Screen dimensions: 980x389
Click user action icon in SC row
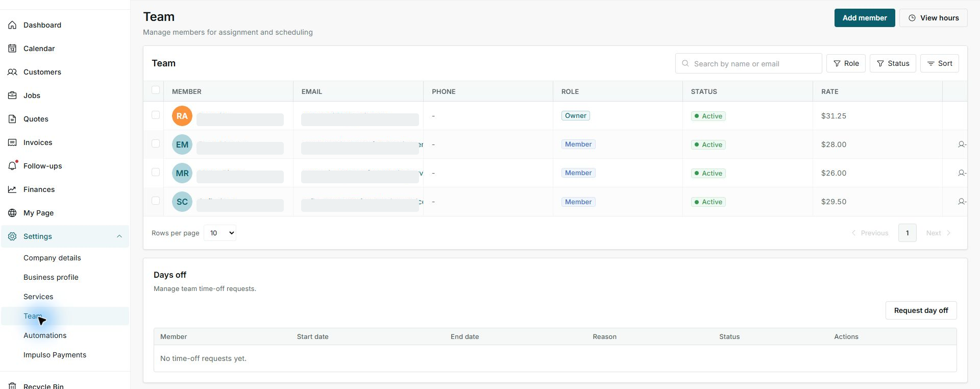pyautogui.click(x=962, y=202)
